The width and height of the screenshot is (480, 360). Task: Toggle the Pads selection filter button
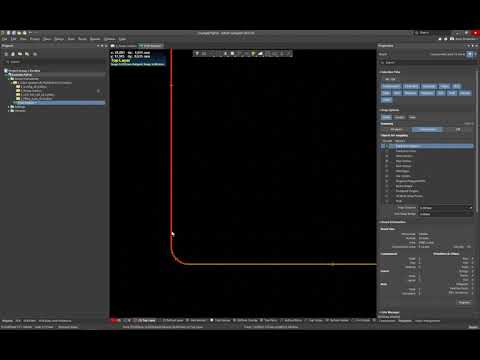pyautogui.click(x=386, y=93)
